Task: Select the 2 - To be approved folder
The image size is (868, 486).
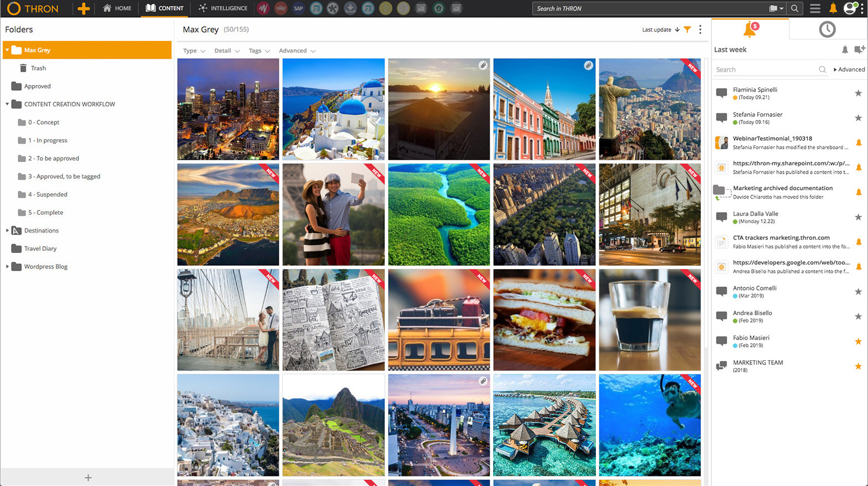Action: pyautogui.click(x=53, y=158)
